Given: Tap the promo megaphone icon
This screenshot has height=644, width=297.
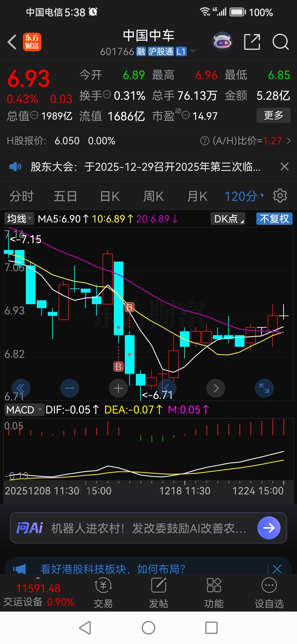Looking at the screenshot, I should click(x=19, y=569).
